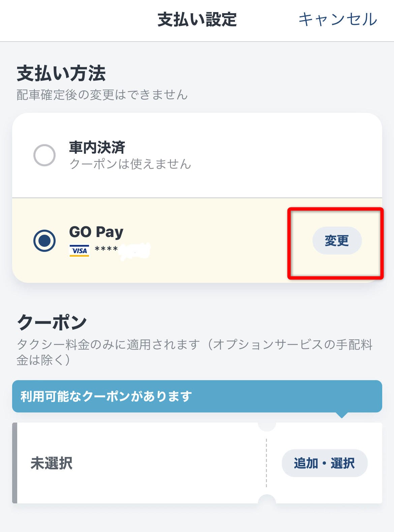Viewport: 394px width, 532px height.
Task: Click the クーポンは使えません subtitle
Action: pos(130,164)
